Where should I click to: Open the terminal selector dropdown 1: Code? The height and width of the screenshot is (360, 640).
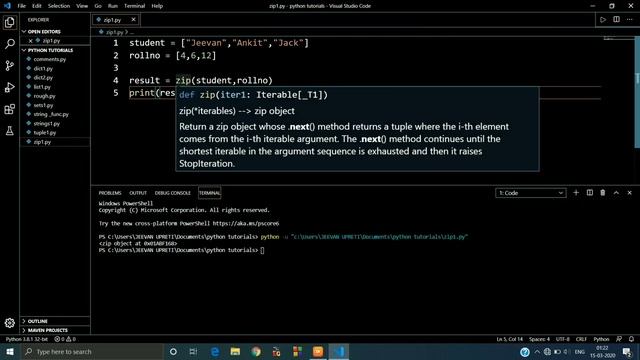click(531, 193)
